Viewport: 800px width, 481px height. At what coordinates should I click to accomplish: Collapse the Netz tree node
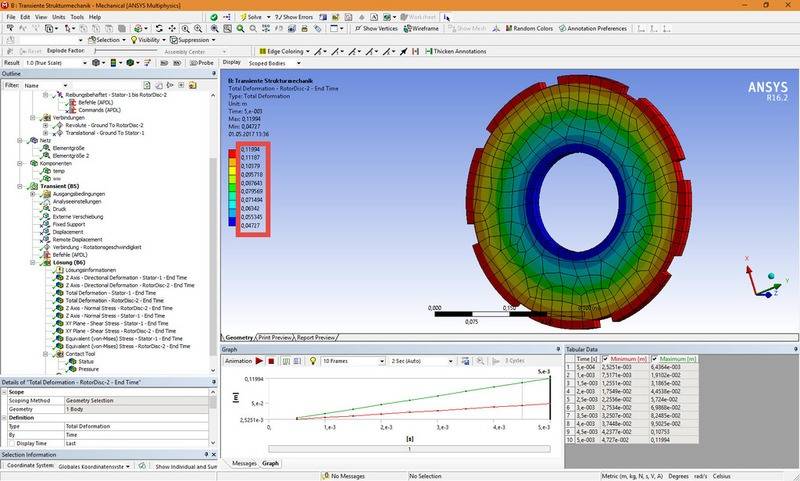pyautogui.click(x=20, y=140)
